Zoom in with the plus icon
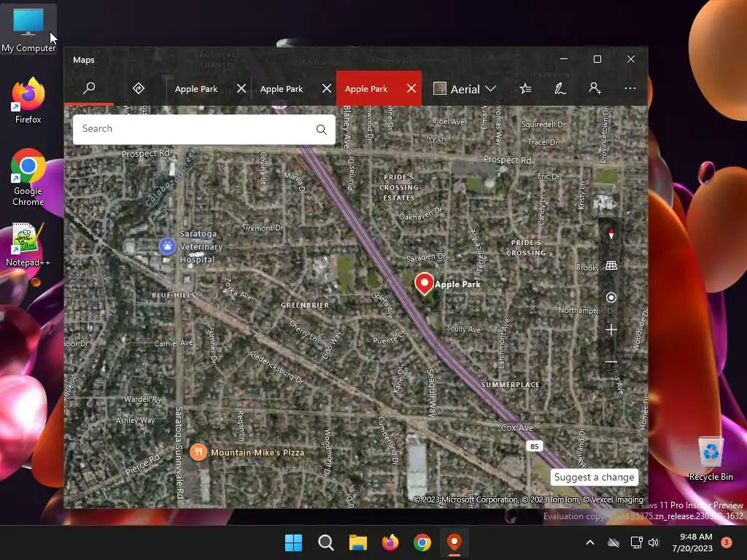 click(611, 330)
